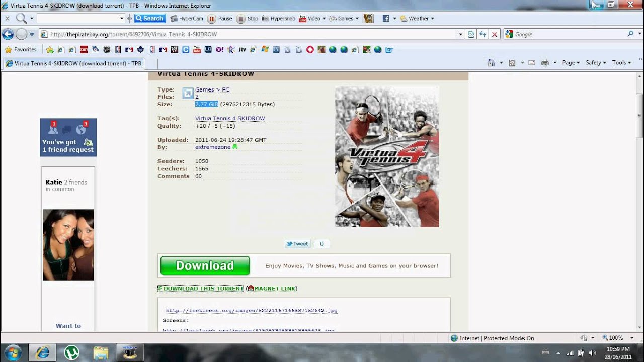
Task: Click the YouTube Video toolbar button
Action: pos(309,19)
